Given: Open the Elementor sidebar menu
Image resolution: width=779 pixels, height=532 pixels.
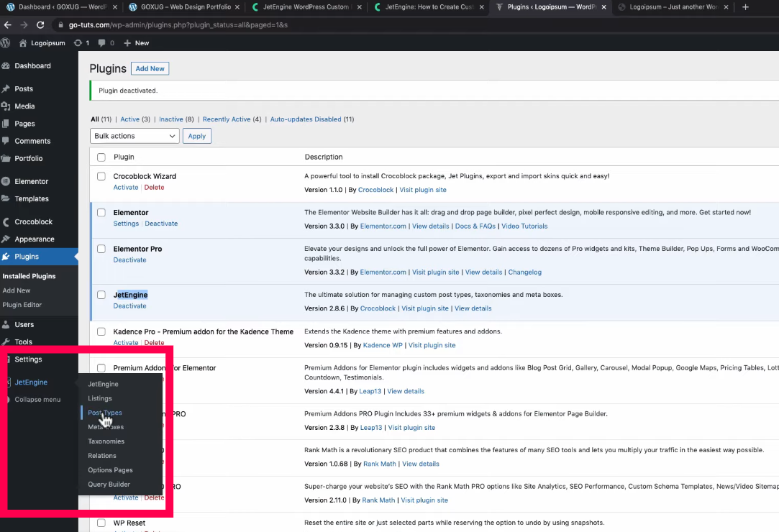Looking at the screenshot, I should (32, 182).
